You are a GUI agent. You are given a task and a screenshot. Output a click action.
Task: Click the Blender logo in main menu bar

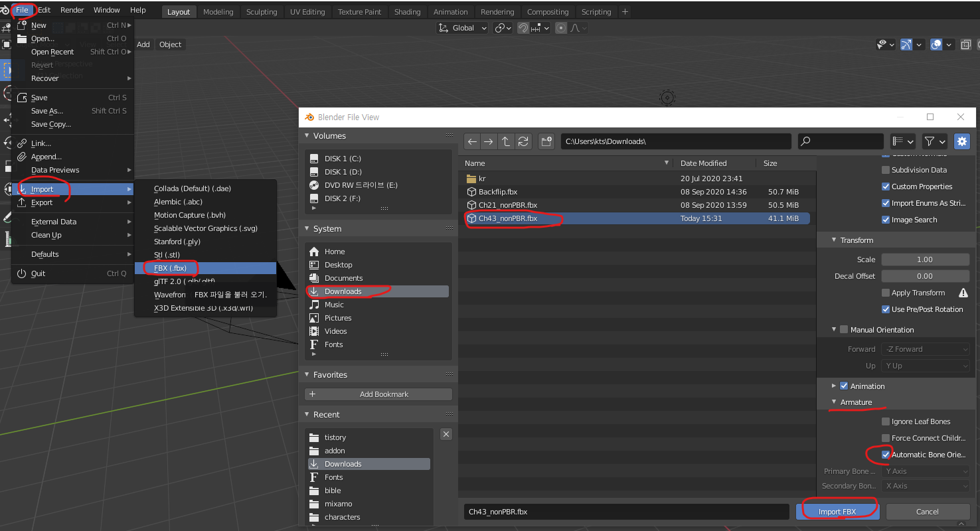(x=5, y=10)
